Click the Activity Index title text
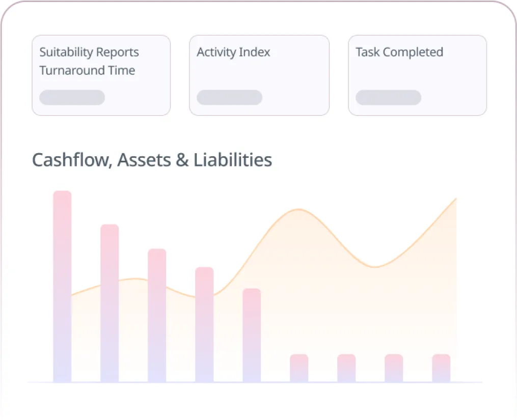The height and width of the screenshot is (420, 517). pyautogui.click(x=233, y=52)
